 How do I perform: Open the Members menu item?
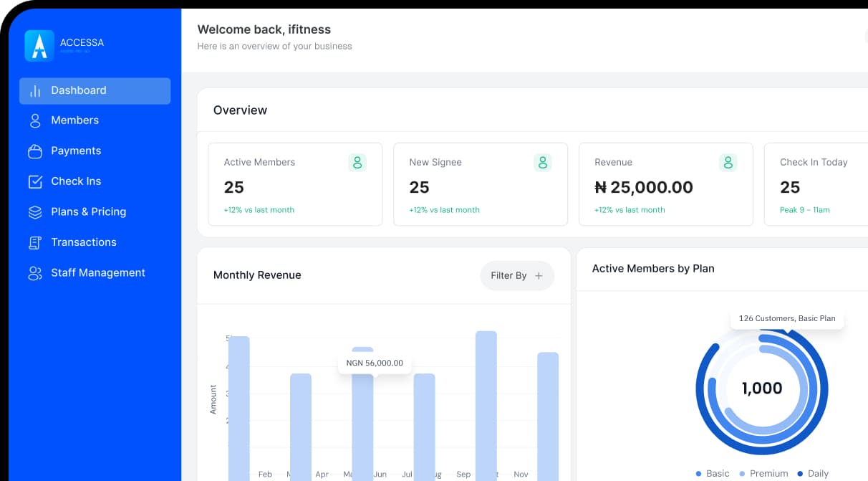[x=74, y=120]
